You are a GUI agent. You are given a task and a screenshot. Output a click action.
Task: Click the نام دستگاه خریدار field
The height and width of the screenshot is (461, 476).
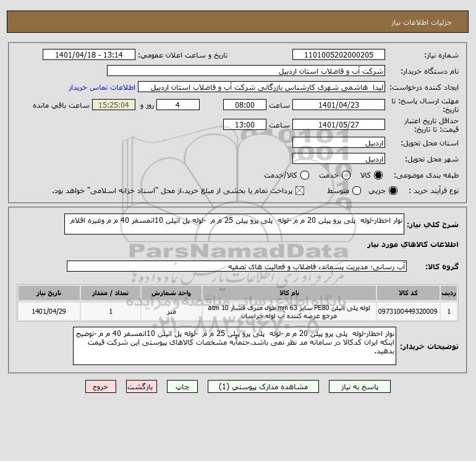(246, 71)
